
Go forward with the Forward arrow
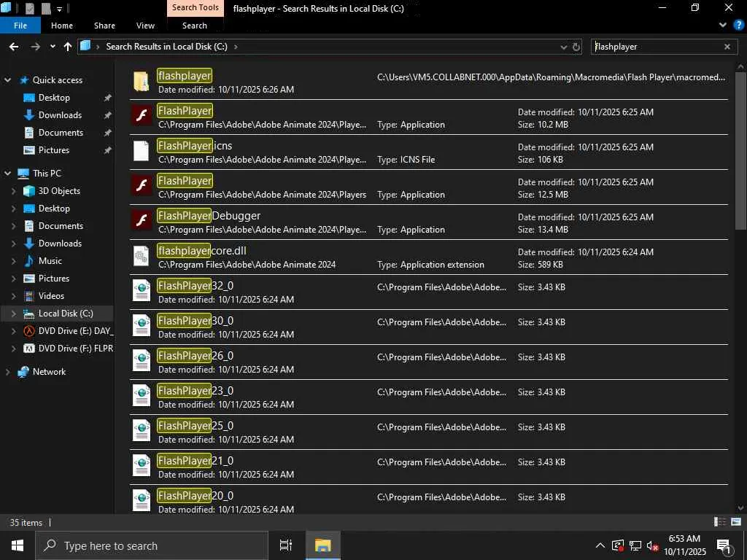pyautogui.click(x=35, y=47)
